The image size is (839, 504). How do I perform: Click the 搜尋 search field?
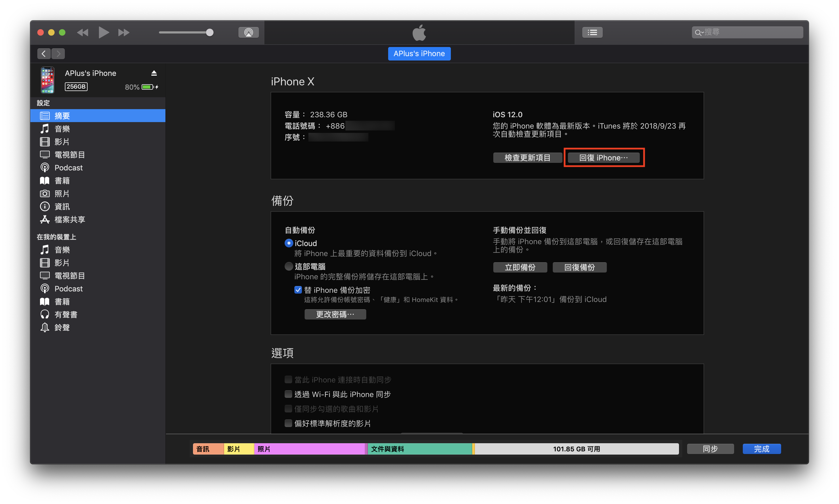[x=747, y=33]
